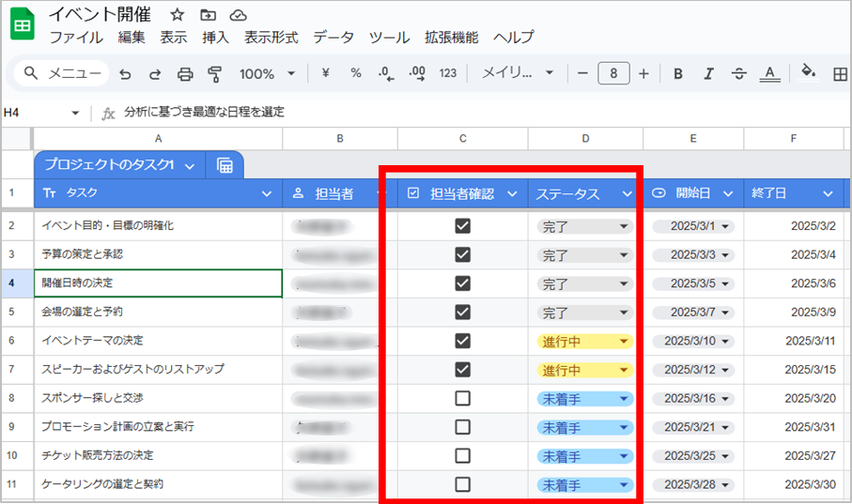Print the spreadsheet
The image size is (852, 504).
click(x=185, y=74)
